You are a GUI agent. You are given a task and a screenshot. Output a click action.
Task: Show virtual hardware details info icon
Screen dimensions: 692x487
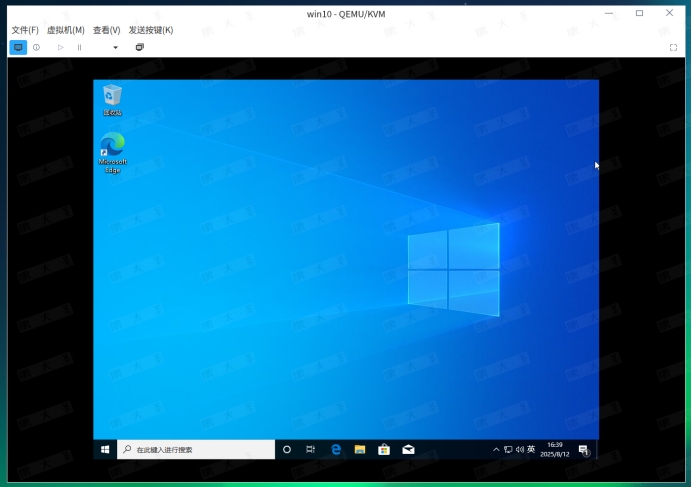(x=37, y=47)
